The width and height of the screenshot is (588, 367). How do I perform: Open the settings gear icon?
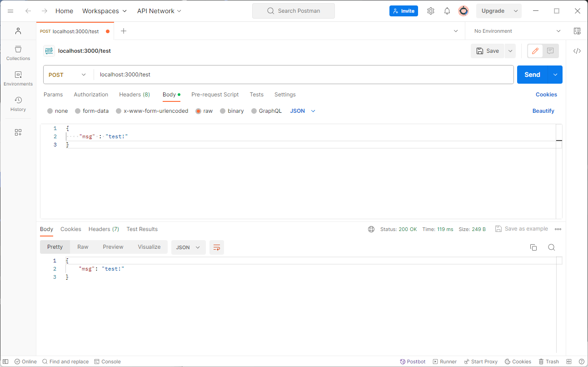pos(431,11)
